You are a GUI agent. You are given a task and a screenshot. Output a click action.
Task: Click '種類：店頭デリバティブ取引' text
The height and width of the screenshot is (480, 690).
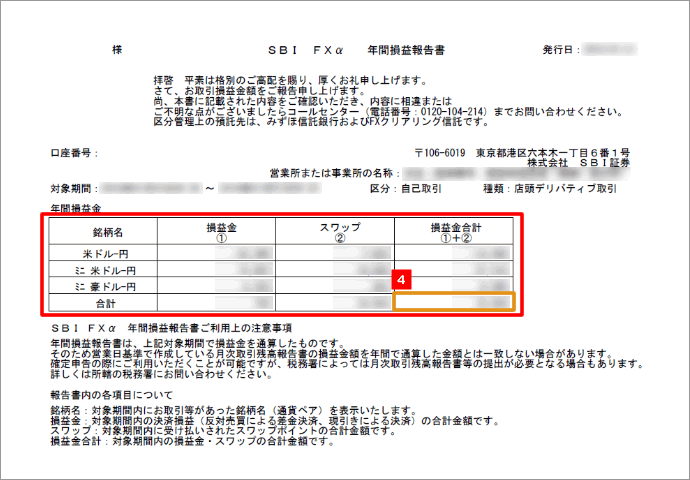click(550, 189)
